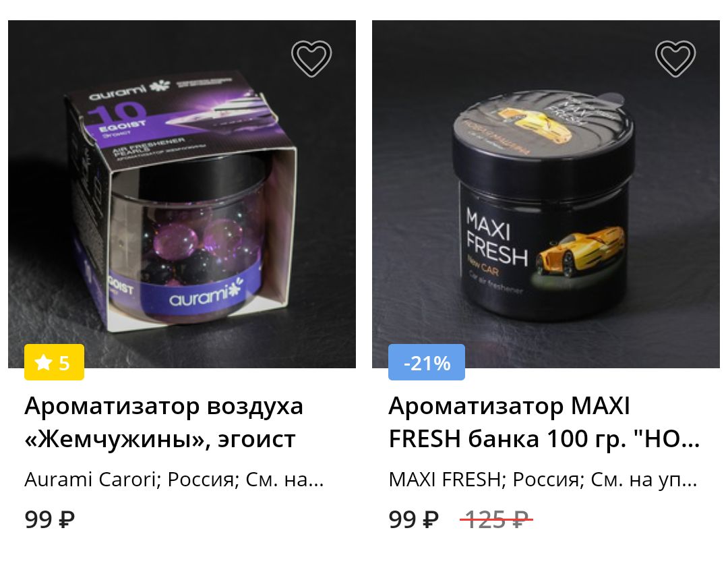This screenshot has height=576, width=728.
Task: Open «Ароматизатор воздуха «Жемчужины», эгоист» title
Action: 164,422
